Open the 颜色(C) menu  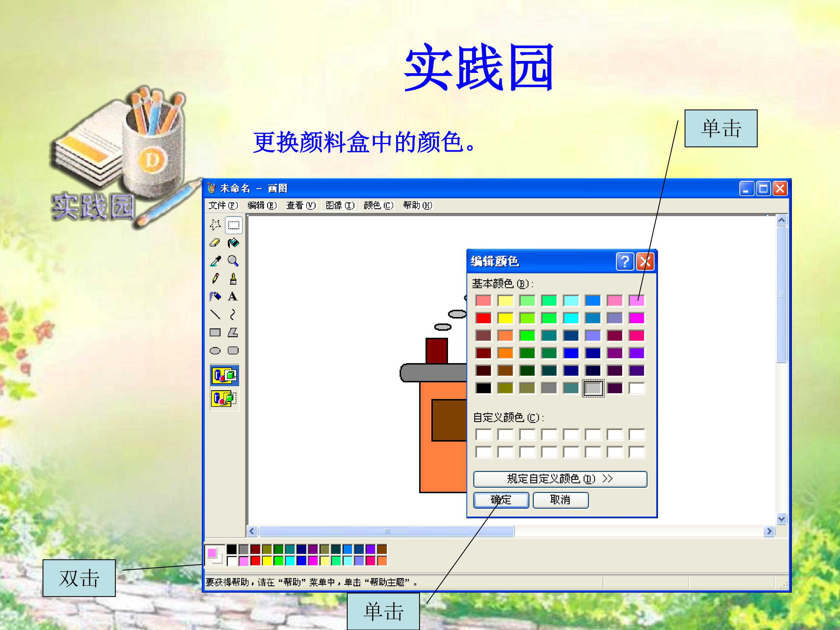tap(378, 205)
